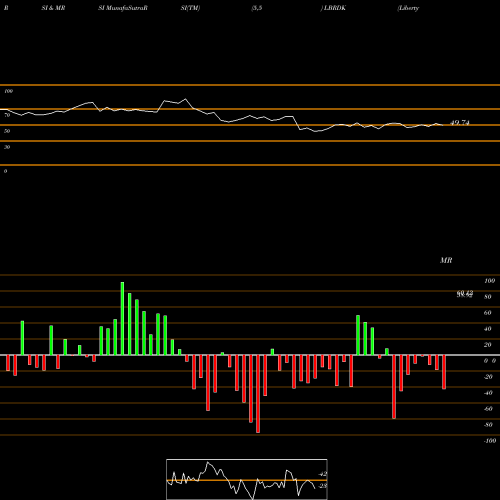Click the 'SI & MR' header label

tap(53, 8)
